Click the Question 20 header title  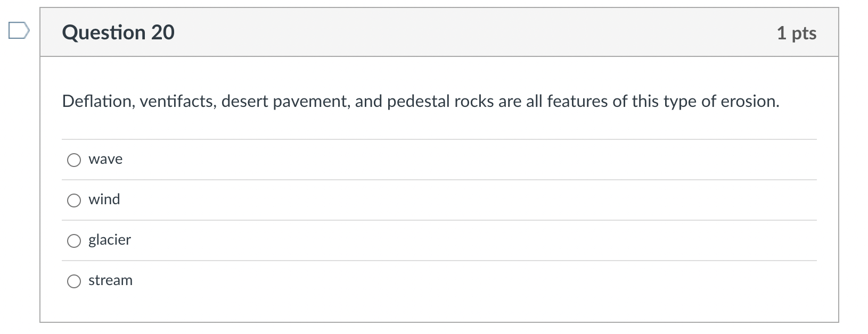(x=118, y=32)
